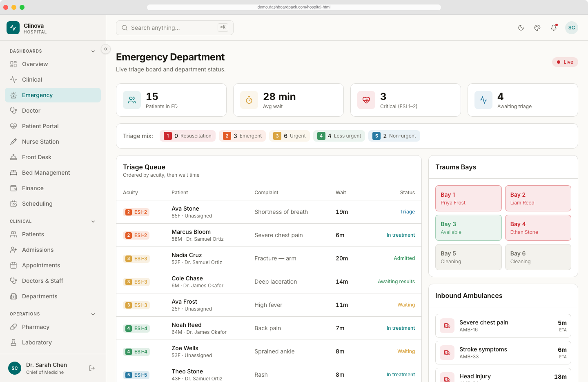Click the Critical heart-pulse icon

pyautogui.click(x=366, y=100)
